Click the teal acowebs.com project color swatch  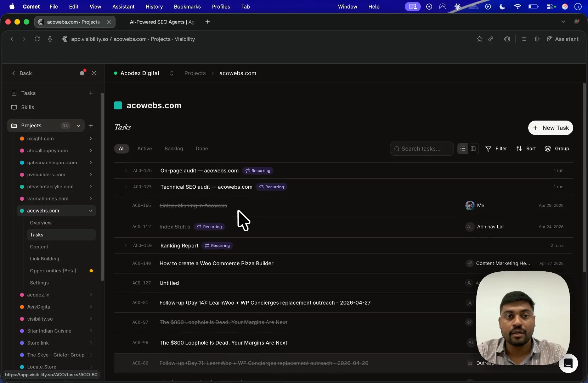[x=118, y=105]
